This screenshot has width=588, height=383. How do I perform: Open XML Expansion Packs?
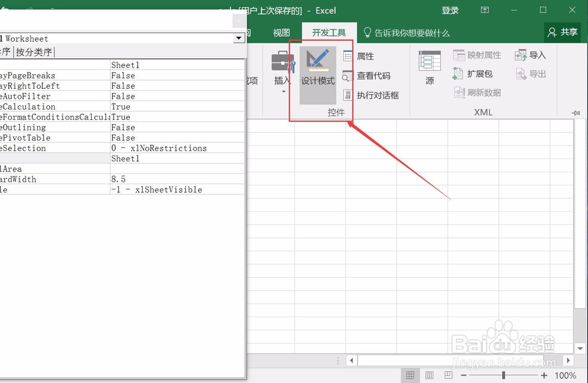(473, 74)
